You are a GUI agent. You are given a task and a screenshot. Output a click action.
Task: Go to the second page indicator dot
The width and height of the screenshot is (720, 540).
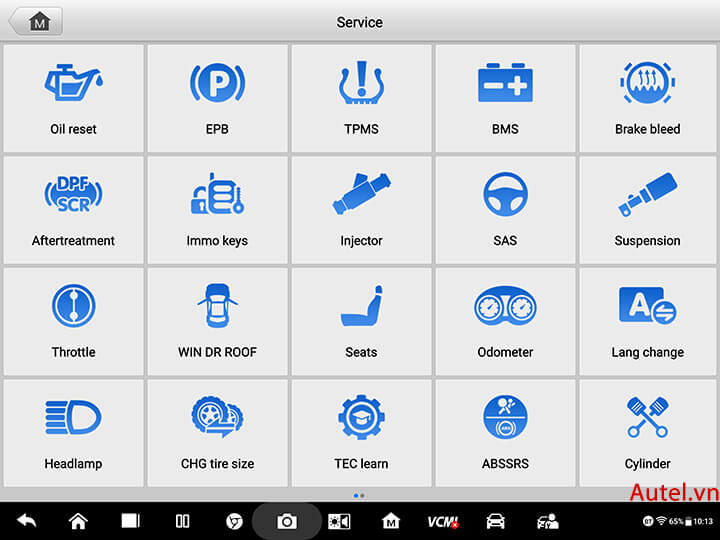(x=363, y=495)
